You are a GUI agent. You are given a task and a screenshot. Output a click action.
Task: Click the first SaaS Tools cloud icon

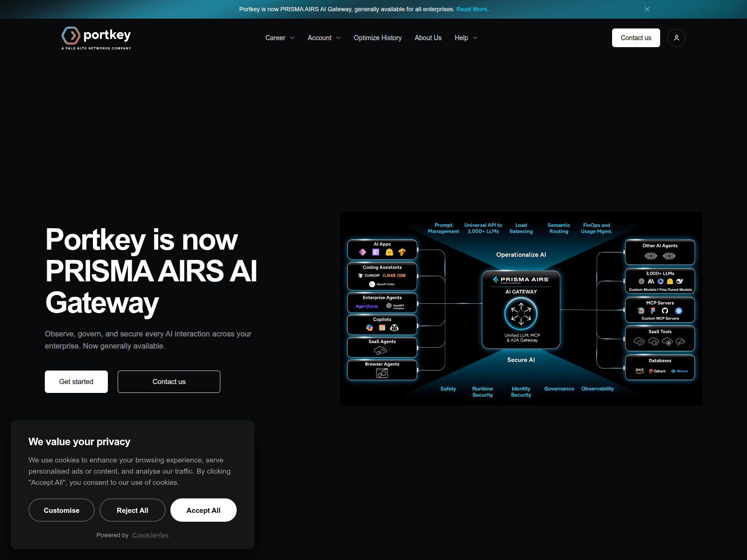[639, 342]
